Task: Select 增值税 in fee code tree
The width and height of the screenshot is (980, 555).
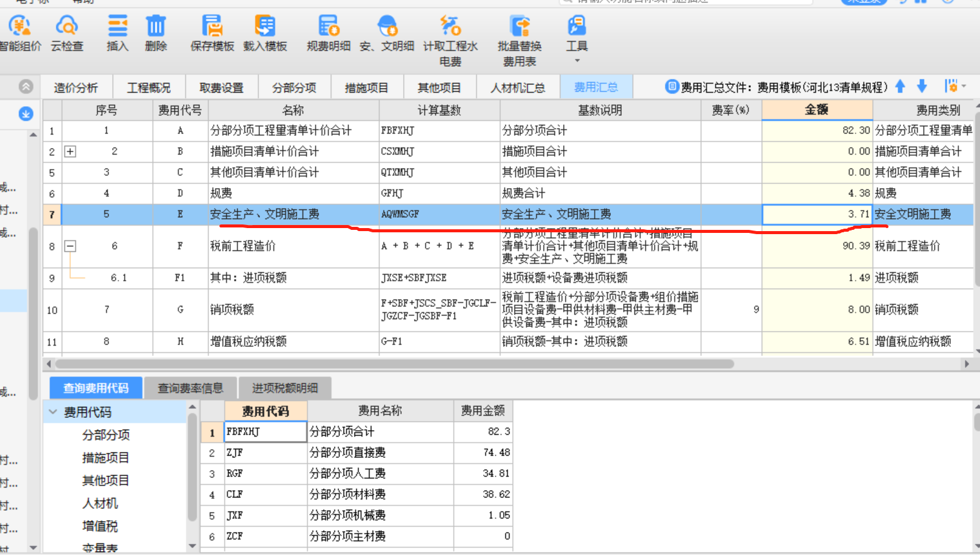Action: point(100,526)
